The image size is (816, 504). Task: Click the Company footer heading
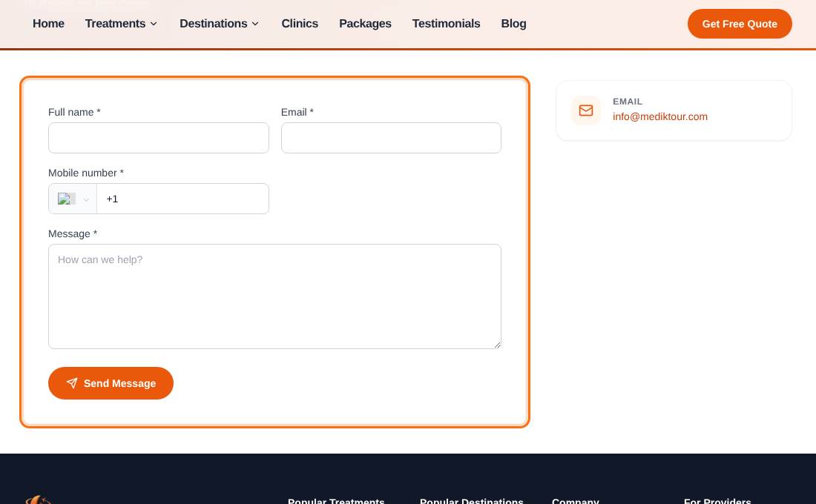click(576, 501)
